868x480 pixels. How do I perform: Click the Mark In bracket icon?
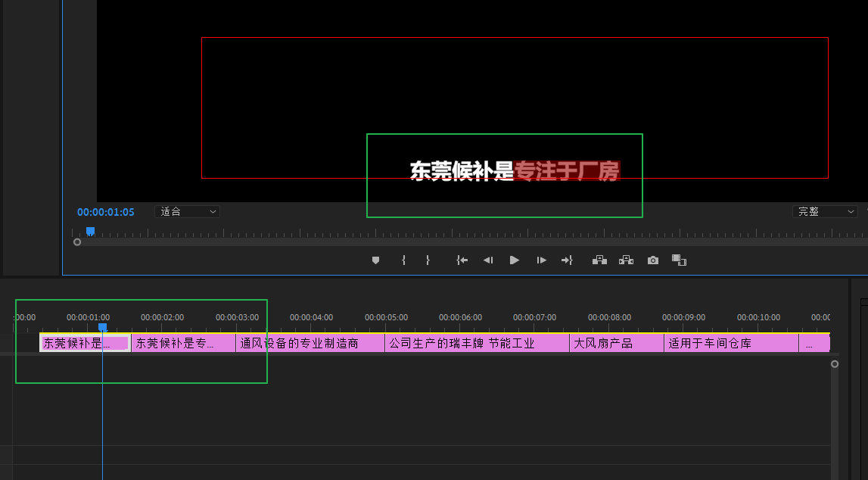pos(403,260)
